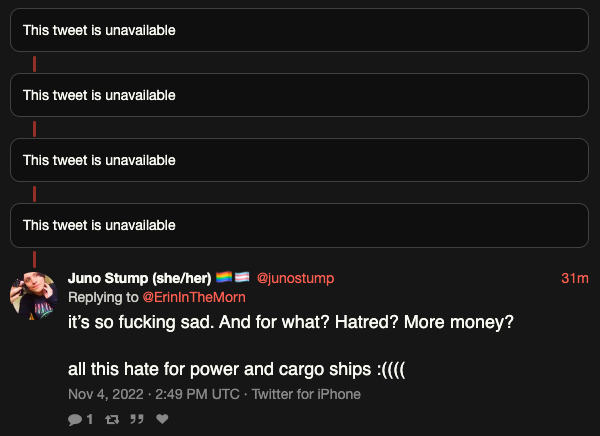
Task: Like the tweet with heart icon
Action: coord(162,419)
